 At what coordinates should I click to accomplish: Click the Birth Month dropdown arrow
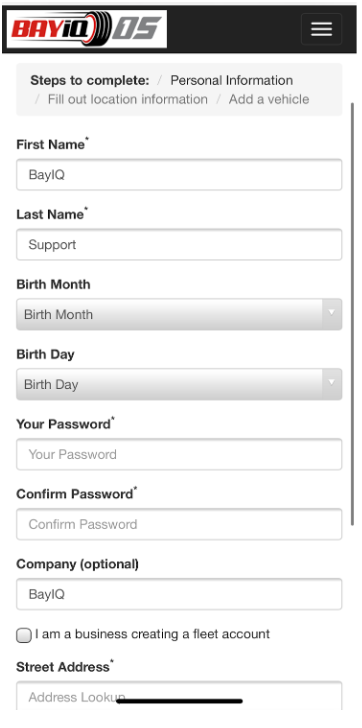(332, 314)
